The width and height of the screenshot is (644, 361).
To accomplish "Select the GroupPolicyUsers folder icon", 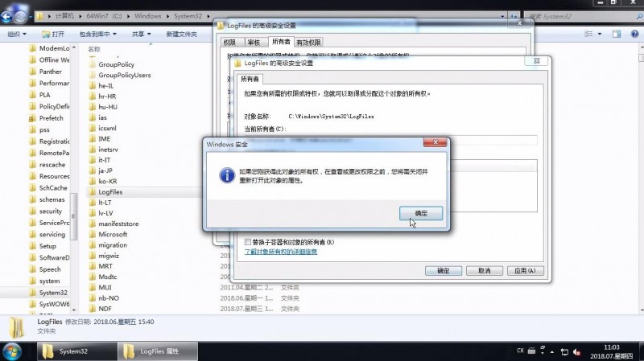I will point(93,75).
